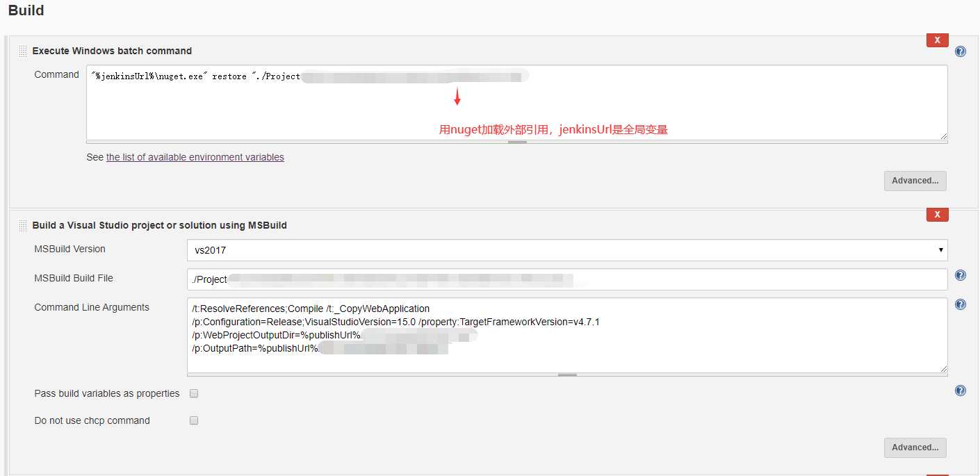Open help for MSBuild Build File
This screenshot has height=476, width=980.
tap(961, 275)
